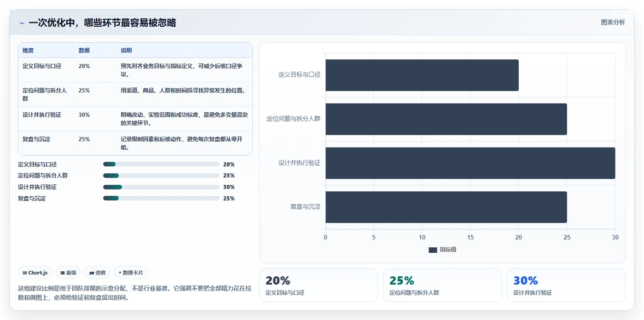Click the 设计并执行验证 chart axis label
Screen dimensions: 644x320
tap(299, 163)
